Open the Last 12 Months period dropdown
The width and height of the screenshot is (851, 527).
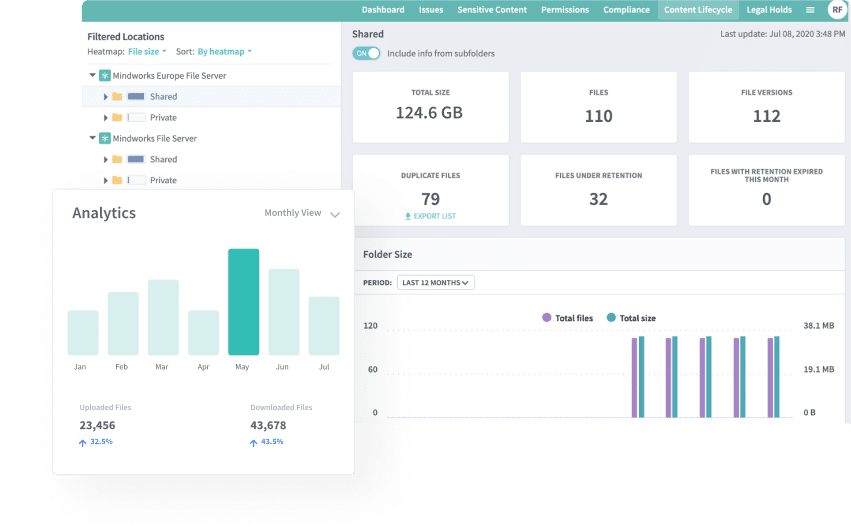pos(436,283)
